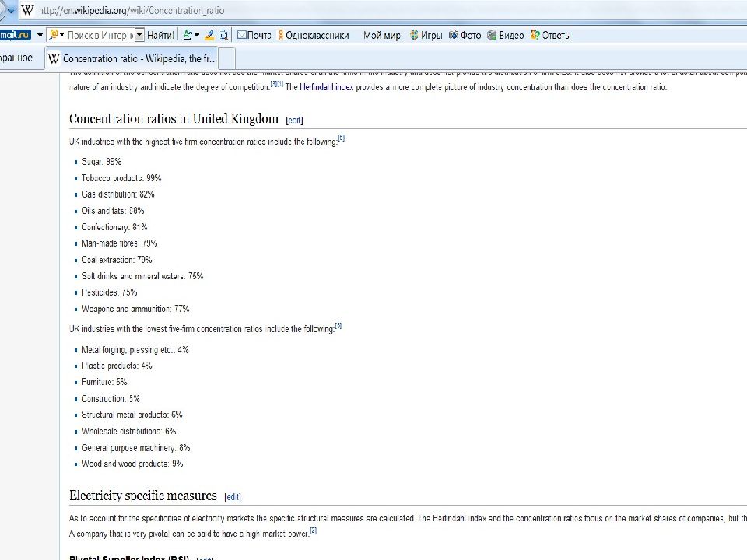The image size is (747, 560).
Task: Click the Mail.ru logo in toolbar
Action: click(x=16, y=35)
